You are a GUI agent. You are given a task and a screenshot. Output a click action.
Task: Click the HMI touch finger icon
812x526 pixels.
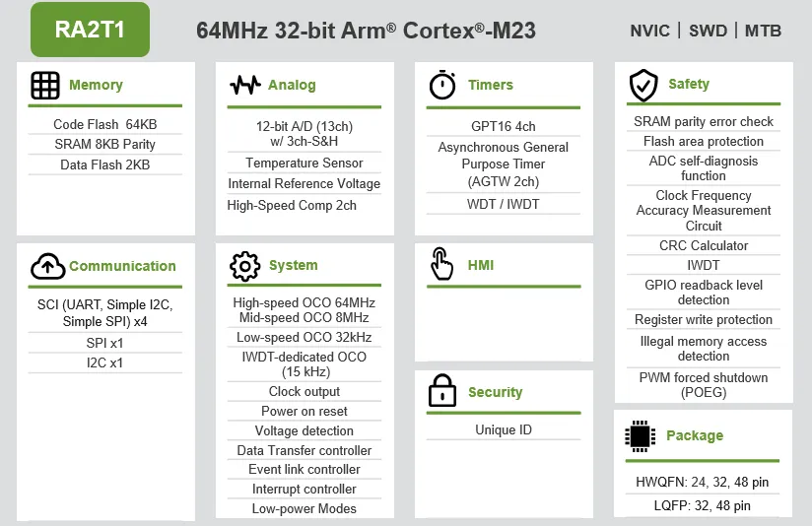pyautogui.click(x=441, y=264)
